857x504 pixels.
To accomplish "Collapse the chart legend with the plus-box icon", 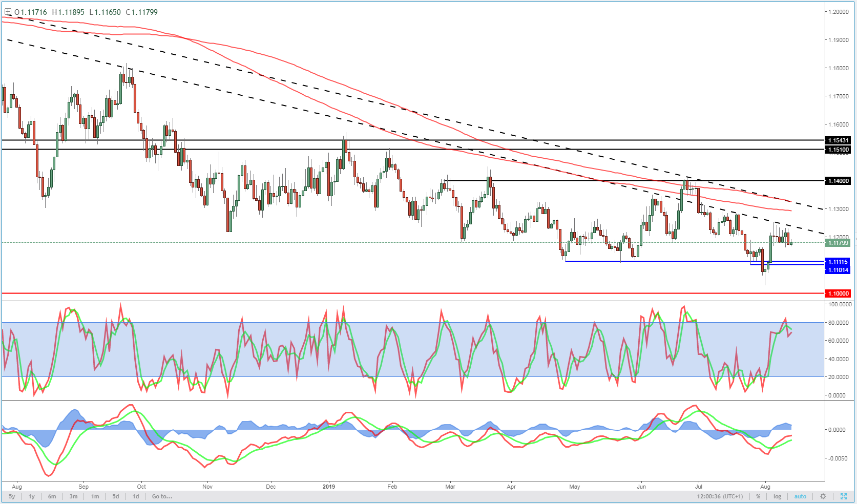I will click(8, 12).
